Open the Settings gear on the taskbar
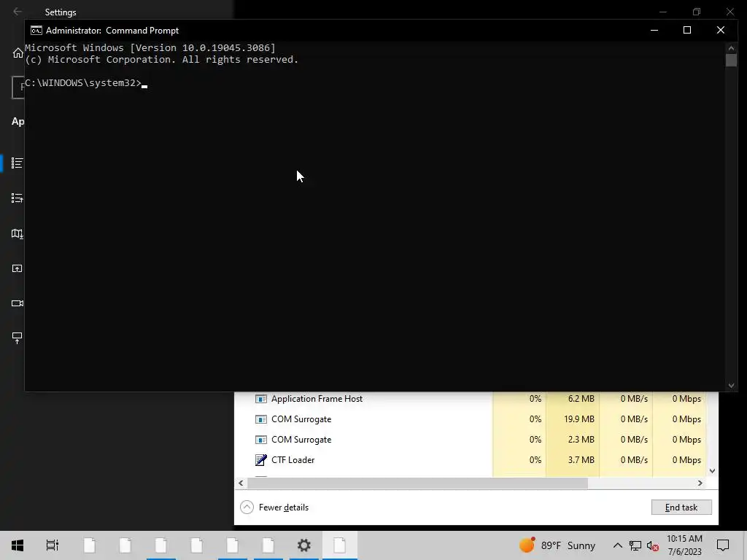Image resolution: width=747 pixels, height=560 pixels. click(304, 545)
